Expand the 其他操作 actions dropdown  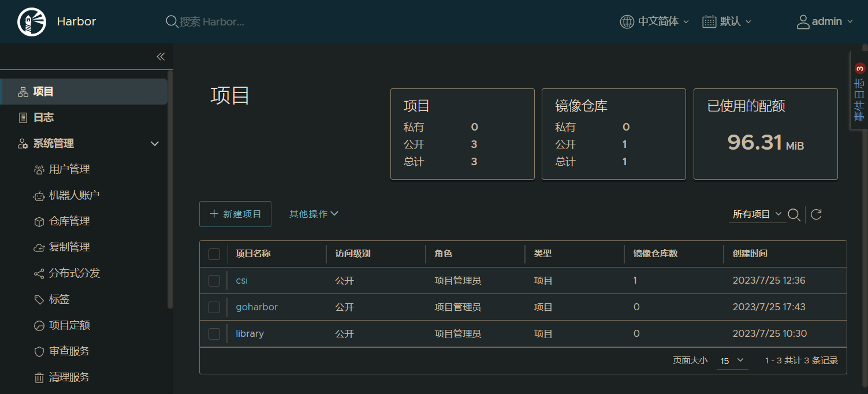click(x=314, y=214)
